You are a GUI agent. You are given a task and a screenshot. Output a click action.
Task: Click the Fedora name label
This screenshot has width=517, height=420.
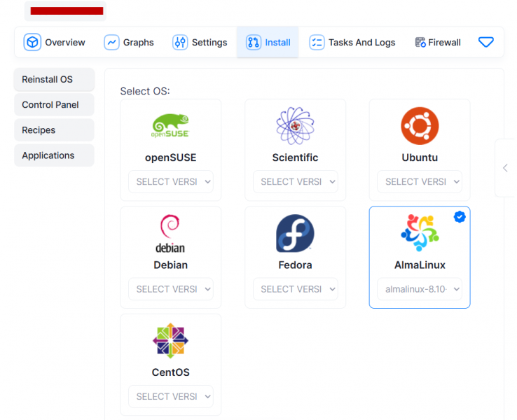(x=295, y=265)
